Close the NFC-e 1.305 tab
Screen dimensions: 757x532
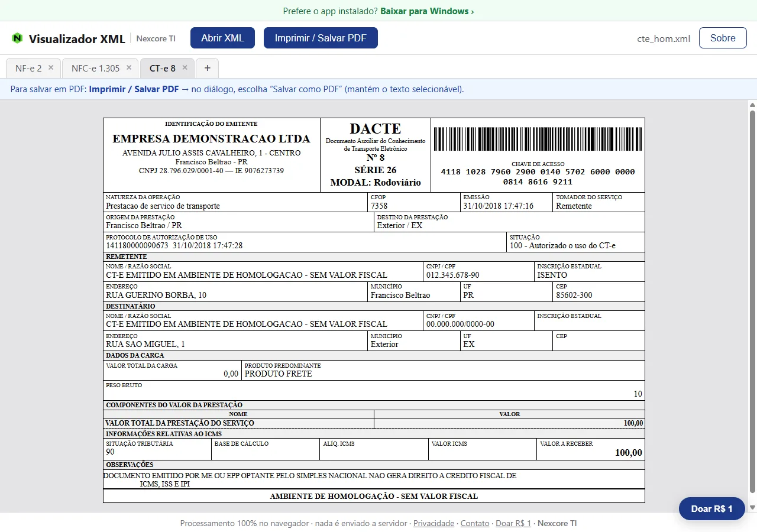(x=129, y=68)
